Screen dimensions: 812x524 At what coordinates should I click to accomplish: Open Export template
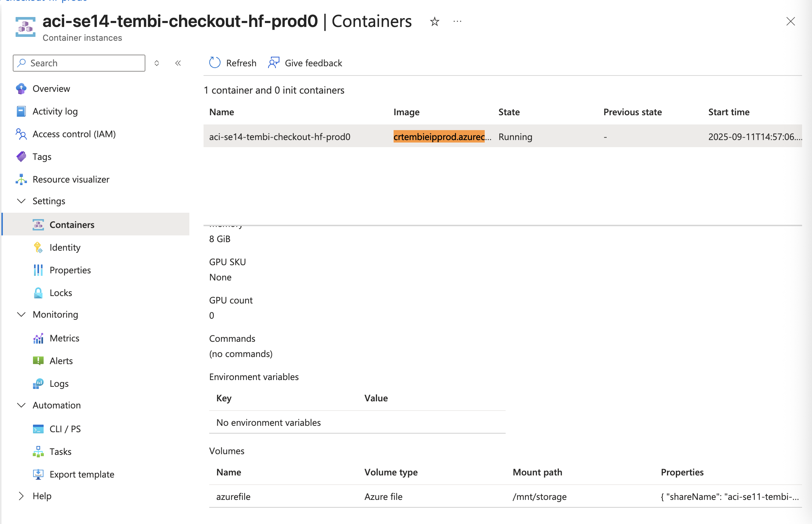point(82,474)
